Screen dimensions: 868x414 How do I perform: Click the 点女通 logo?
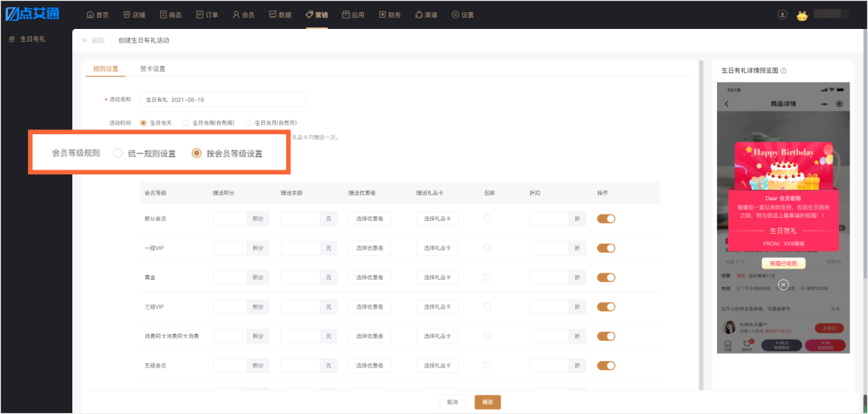32,14
